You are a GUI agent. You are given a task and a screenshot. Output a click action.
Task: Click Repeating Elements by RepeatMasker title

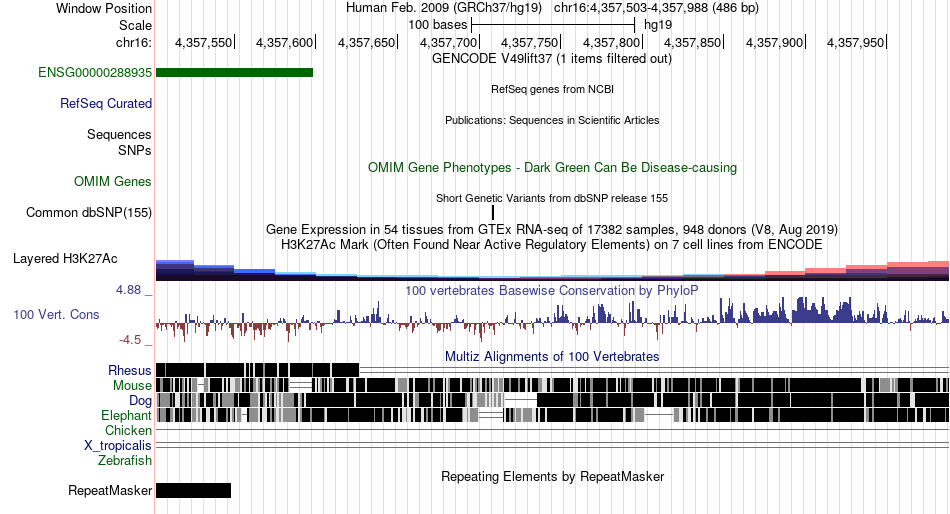pos(552,476)
